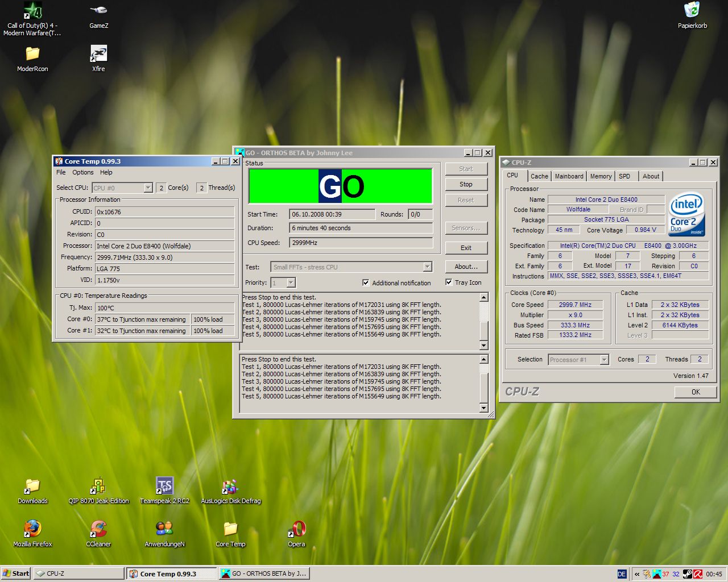Viewport: 728px width, 582px height.
Task: Open the Xfire desktop shortcut
Action: (x=98, y=55)
